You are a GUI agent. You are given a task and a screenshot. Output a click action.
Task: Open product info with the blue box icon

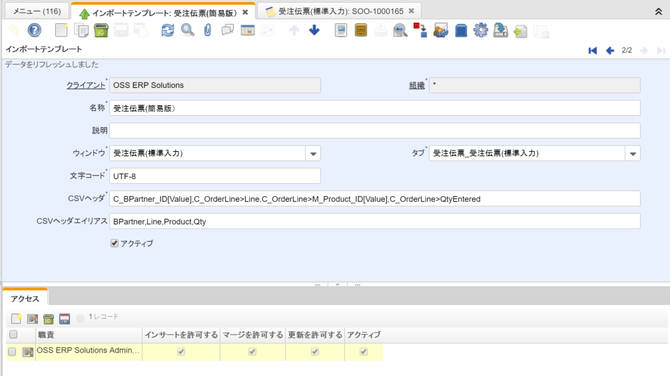[x=461, y=30]
